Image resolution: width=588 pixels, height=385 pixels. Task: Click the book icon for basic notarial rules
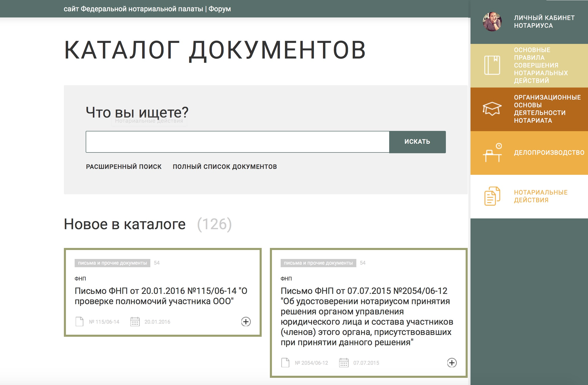pos(492,65)
